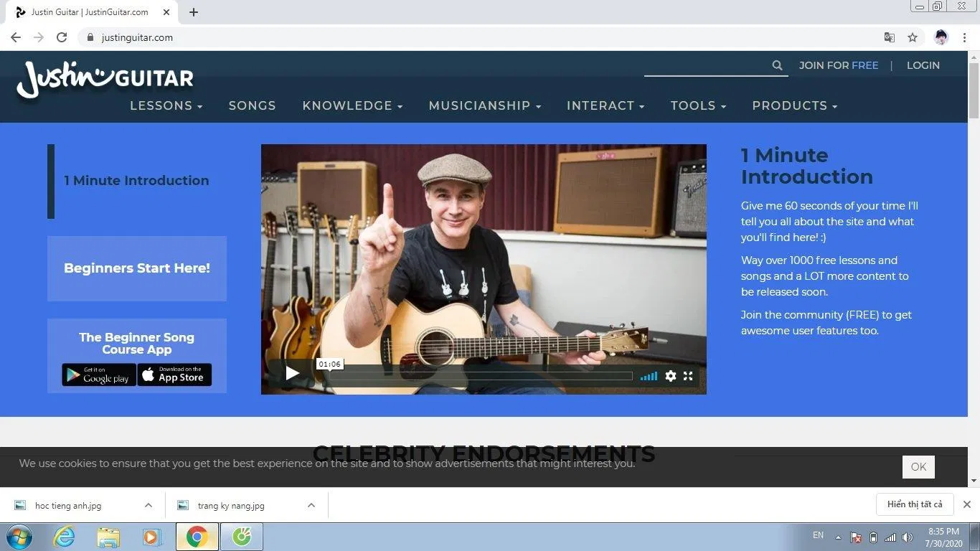Open video settings gear icon

click(670, 375)
